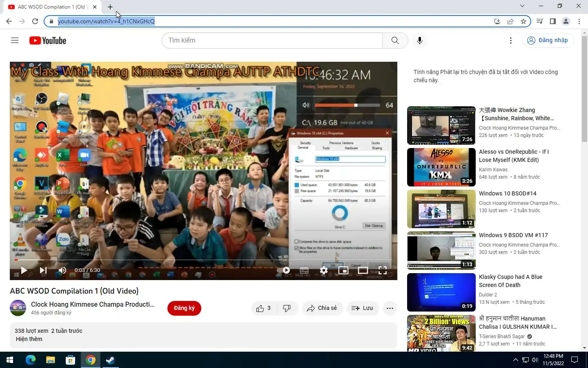This screenshot has width=588, height=368.
Task: Open the Windows Start menu
Action: 10,360
